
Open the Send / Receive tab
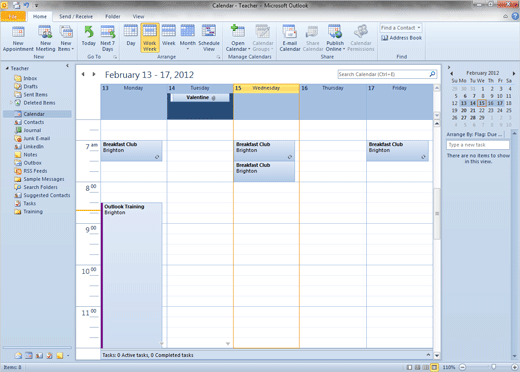point(76,16)
